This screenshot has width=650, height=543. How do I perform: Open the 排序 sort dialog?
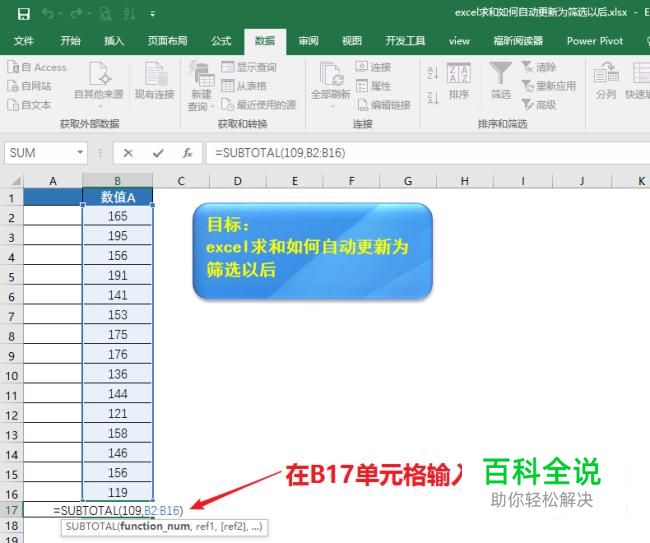click(459, 81)
